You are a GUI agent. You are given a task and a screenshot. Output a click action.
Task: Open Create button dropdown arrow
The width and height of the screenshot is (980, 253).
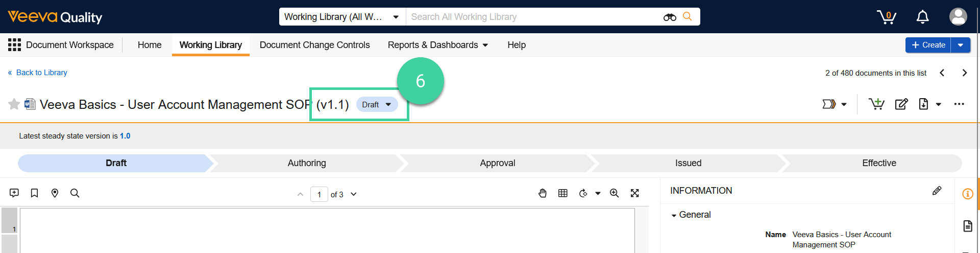pyautogui.click(x=961, y=45)
